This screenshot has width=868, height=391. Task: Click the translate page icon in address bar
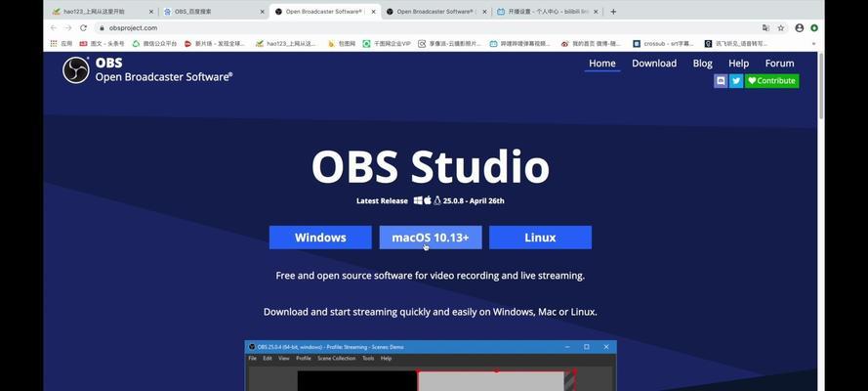(x=765, y=27)
